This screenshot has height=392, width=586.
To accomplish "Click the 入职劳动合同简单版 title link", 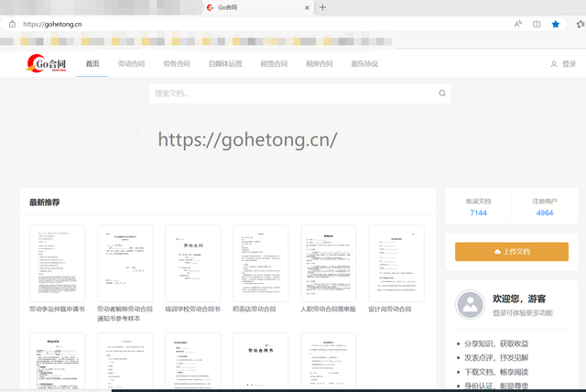I will click(x=328, y=309).
